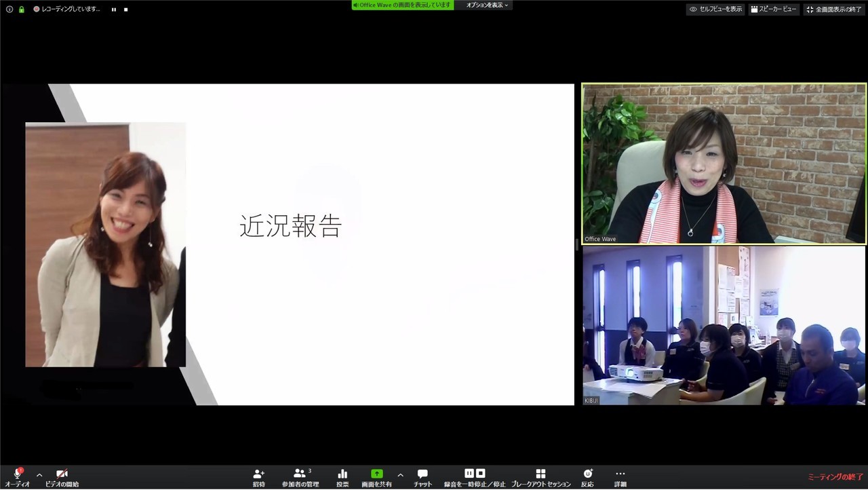Click the green encryption lock icon
This screenshot has width=868, height=490.
[22, 10]
